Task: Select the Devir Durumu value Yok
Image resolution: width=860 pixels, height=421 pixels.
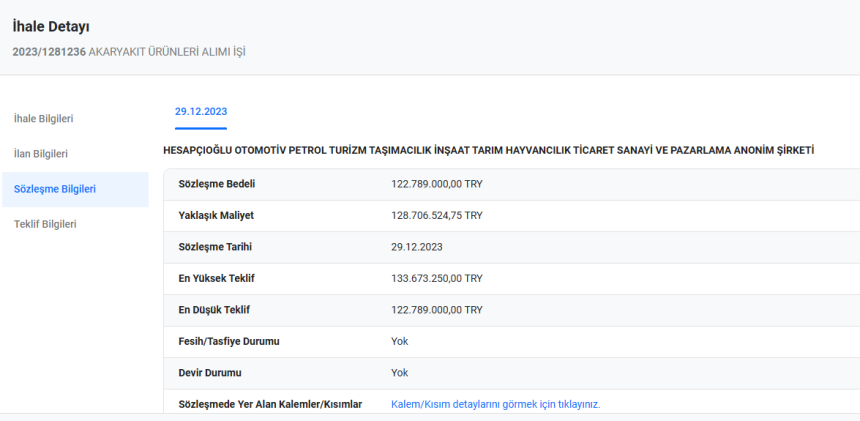Action: tap(400, 373)
